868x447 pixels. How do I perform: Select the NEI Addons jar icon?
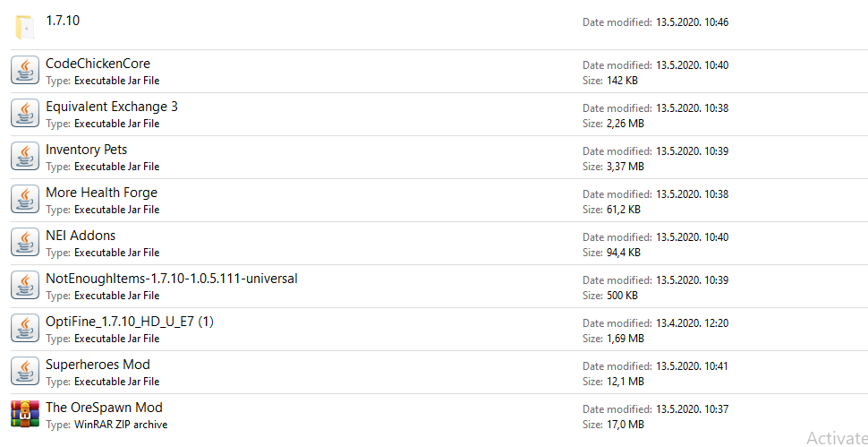[24, 243]
